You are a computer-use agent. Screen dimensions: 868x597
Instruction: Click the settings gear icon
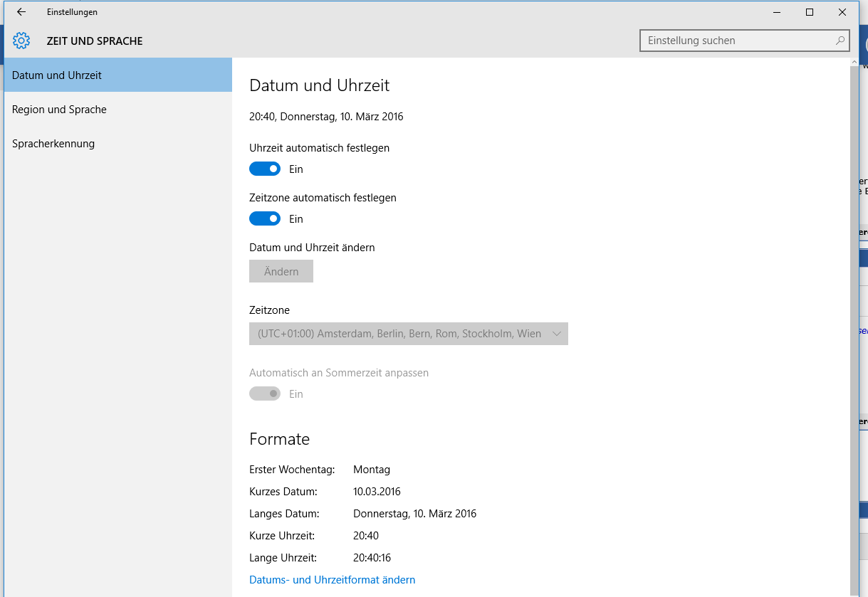(21, 41)
